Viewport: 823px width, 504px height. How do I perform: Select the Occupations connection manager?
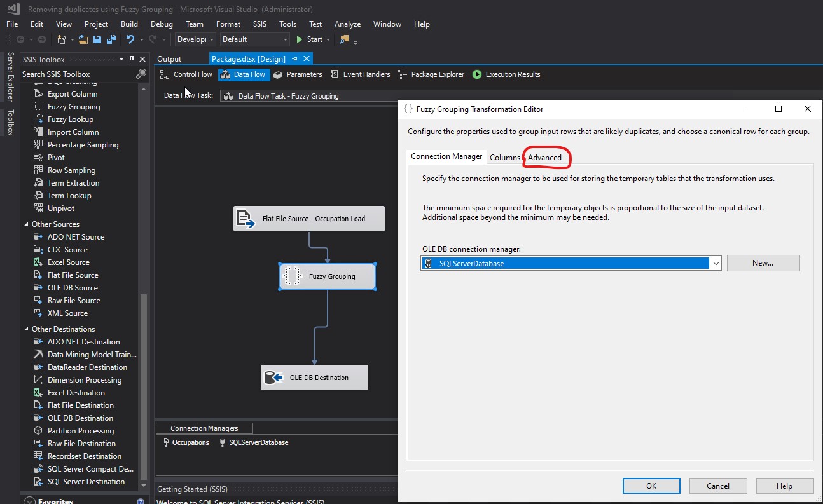186,442
